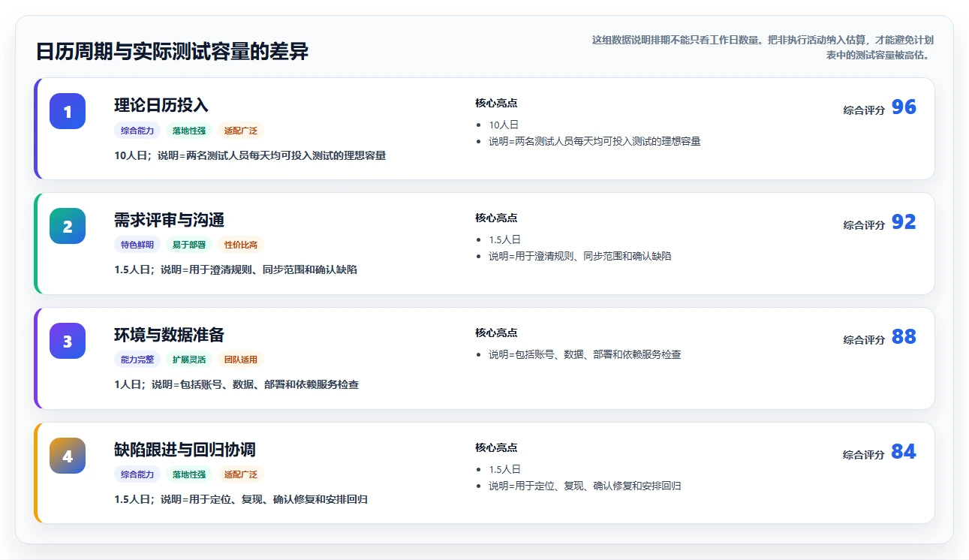Screen dimensions: 969x560
Task: Click bold summary line starting 10人日；说明=两名测试人员
Action: click(250, 155)
